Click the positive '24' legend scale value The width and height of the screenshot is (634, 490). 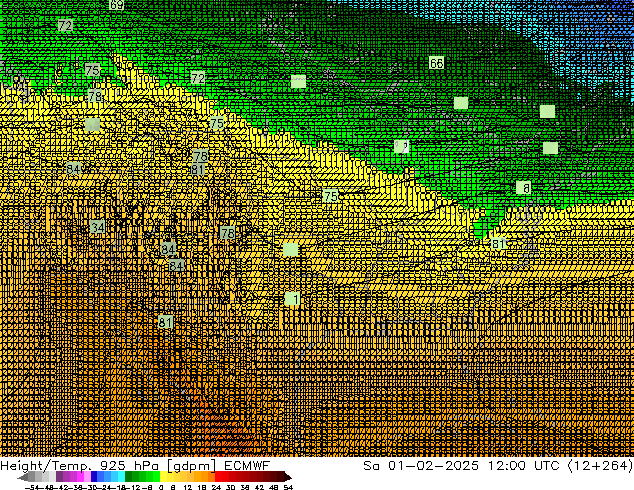click(216, 487)
